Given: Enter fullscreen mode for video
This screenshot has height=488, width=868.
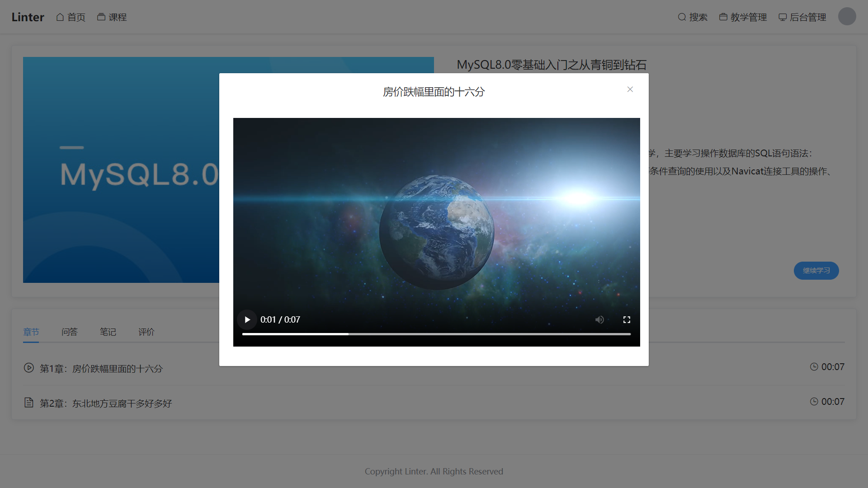Looking at the screenshot, I should [x=627, y=320].
